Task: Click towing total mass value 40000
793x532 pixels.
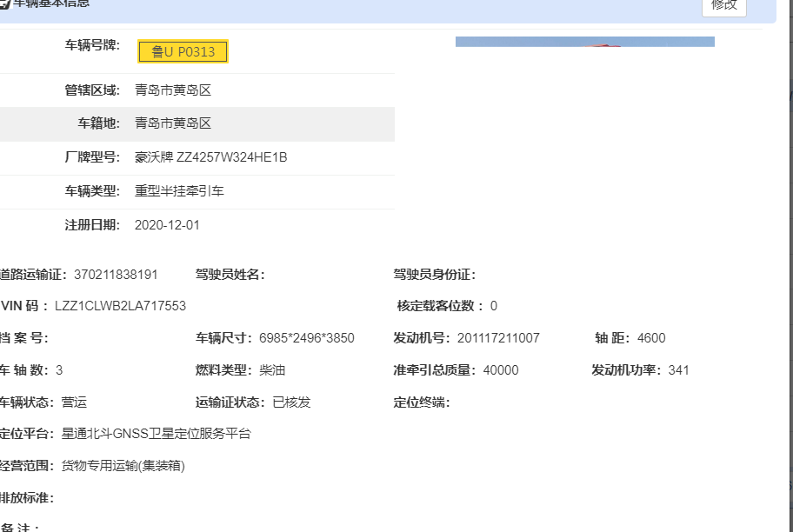Action: point(501,370)
